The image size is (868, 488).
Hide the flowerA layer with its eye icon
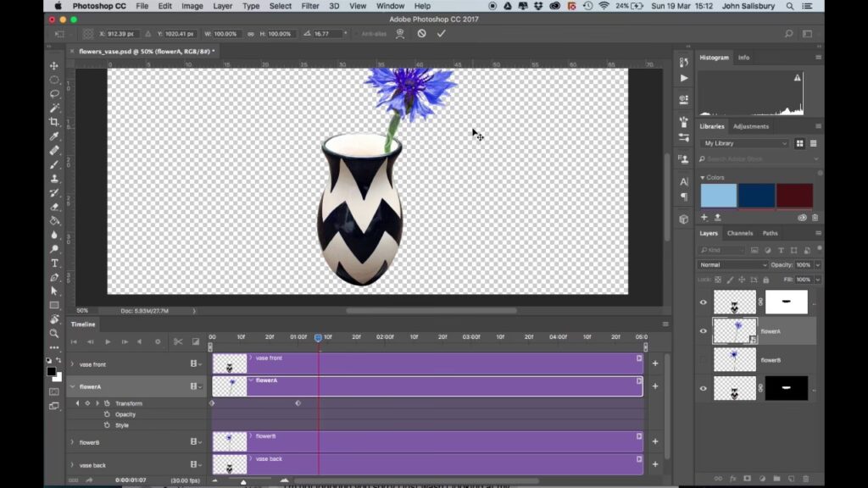(x=703, y=331)
